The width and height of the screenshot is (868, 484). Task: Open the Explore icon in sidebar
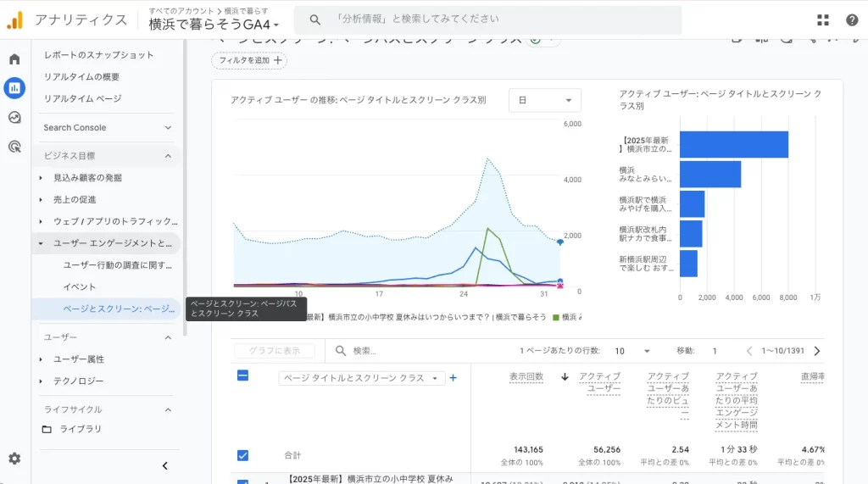(x=14, y=118)
